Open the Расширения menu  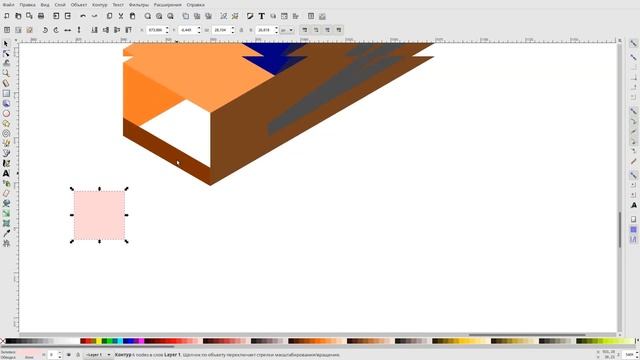[x=167, y=5]
